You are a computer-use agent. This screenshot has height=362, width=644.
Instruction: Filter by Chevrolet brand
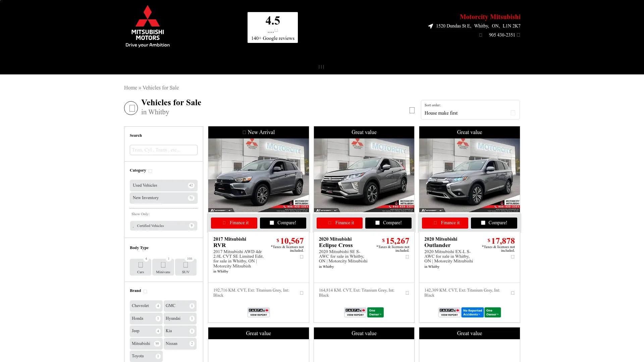(x=146, y=306)
